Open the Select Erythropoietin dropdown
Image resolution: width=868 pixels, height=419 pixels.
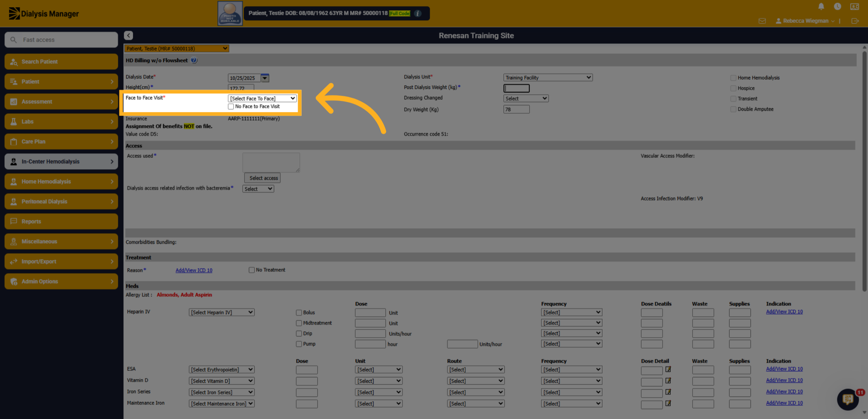coord(221,369)
